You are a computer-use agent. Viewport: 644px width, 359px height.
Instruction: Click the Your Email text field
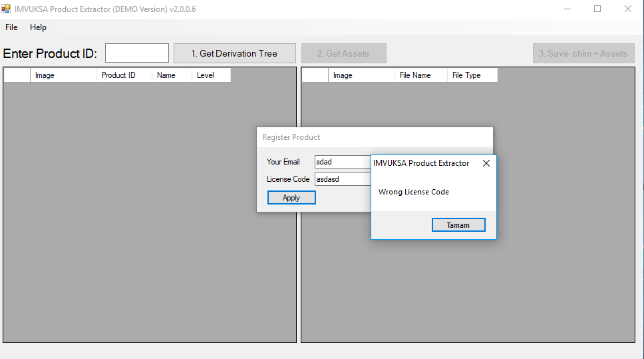343,162
